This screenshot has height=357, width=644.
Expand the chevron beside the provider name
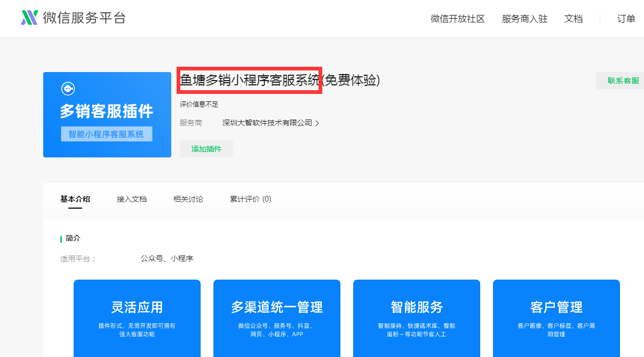(317, 123)
